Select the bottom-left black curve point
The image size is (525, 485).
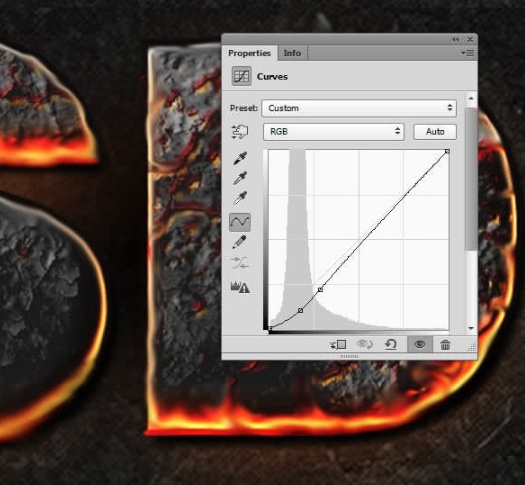[x=270, y=328]
